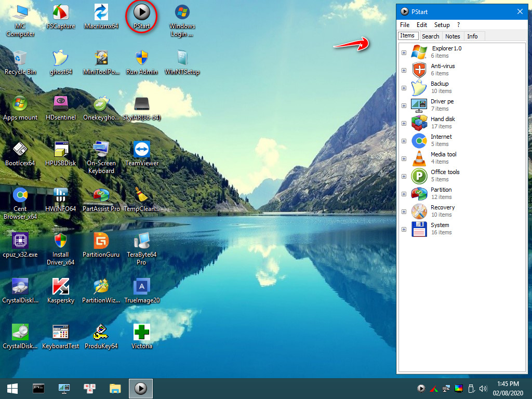Expand the Partition group
The image size is (532, 399).
(x=404, y=194)
